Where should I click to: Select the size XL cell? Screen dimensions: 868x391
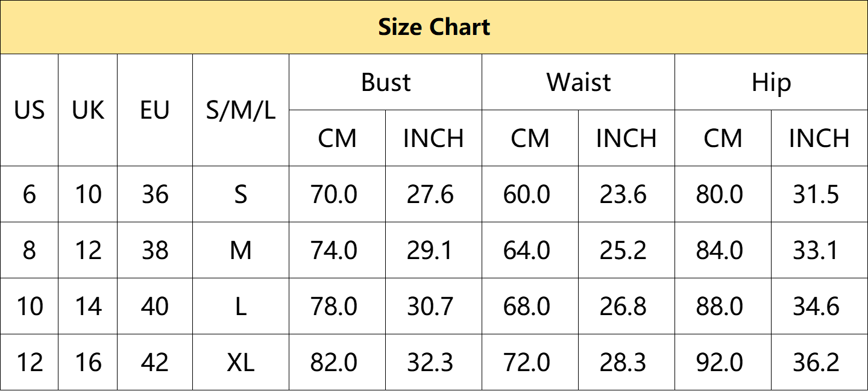tap(241, 362)
